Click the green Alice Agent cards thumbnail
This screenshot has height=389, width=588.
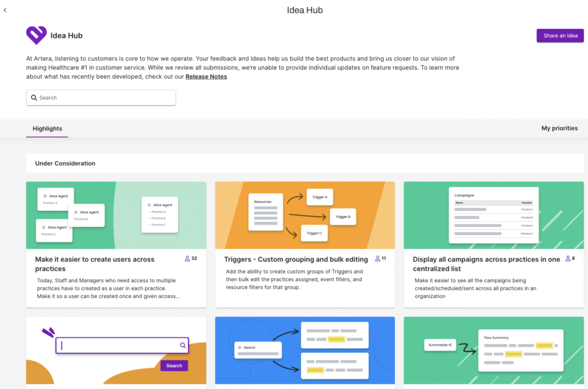(x=115, y=215)
